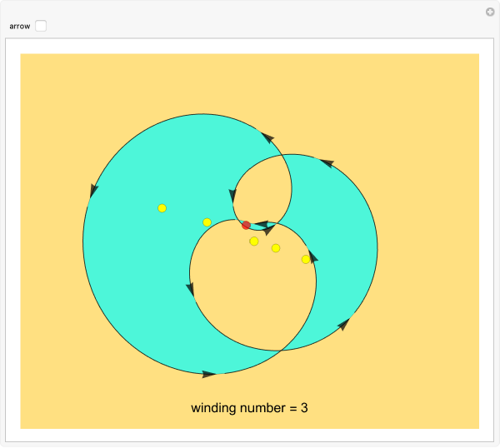The image size is (500, 448).
Task: Click the 'winding number = 3' text
Action: 249,408
